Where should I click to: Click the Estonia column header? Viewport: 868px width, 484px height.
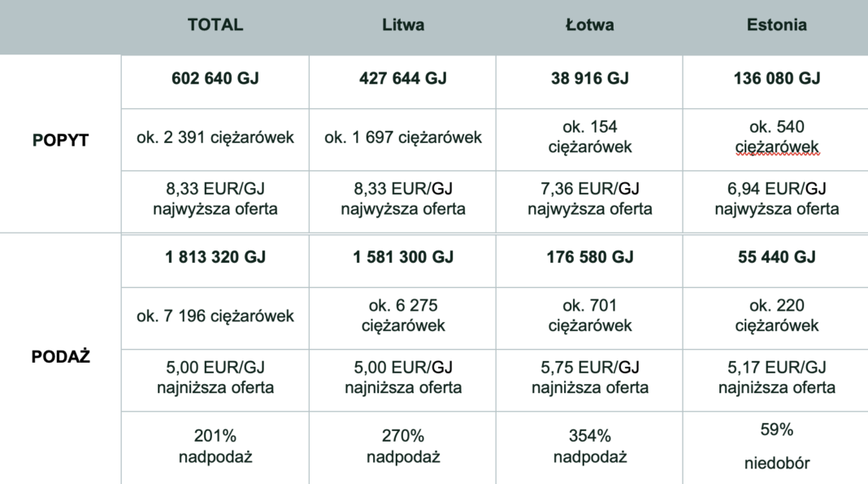(x=777, y=25)
